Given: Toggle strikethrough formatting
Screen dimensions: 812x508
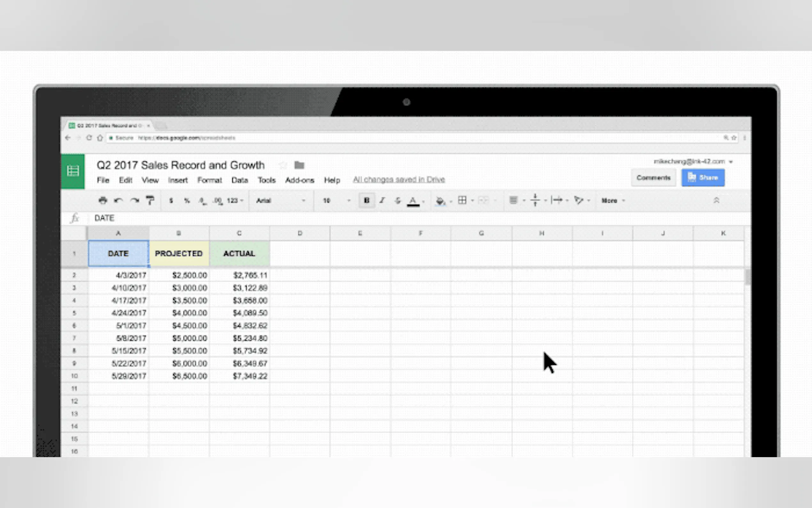Looking at the screenshot, I should pos(398,201).
